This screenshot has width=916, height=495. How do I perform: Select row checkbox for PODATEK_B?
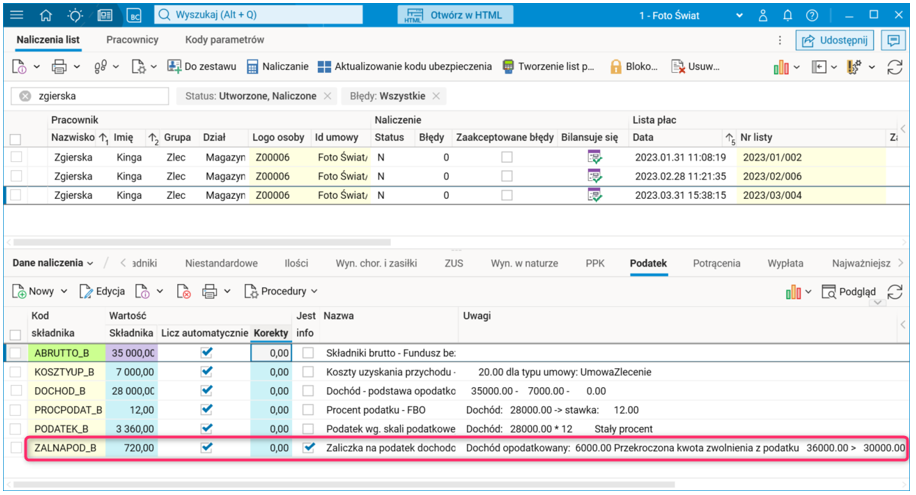coord(16,429)
